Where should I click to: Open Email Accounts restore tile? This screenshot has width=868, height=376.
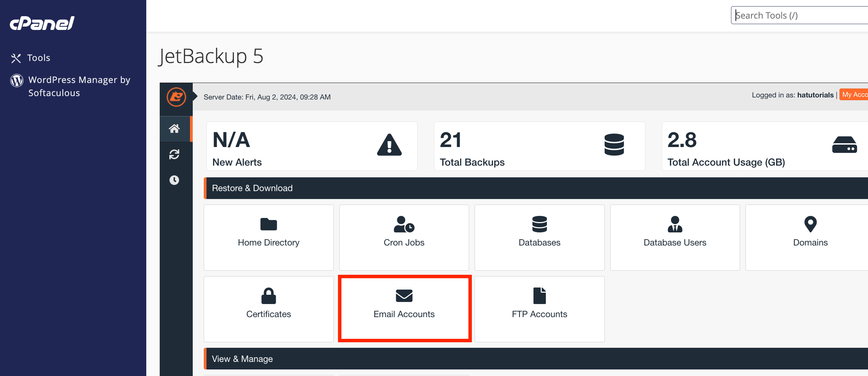(x=404, y=309)
